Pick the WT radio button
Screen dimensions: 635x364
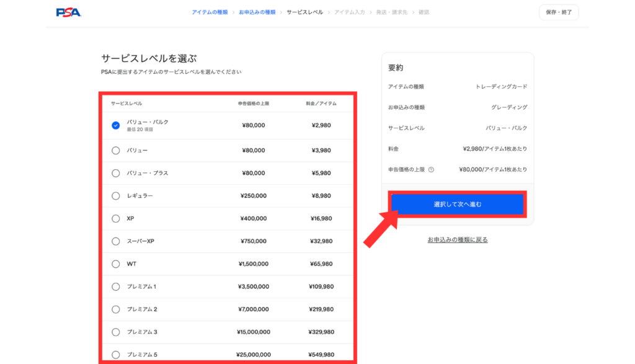tap(116, 264)
